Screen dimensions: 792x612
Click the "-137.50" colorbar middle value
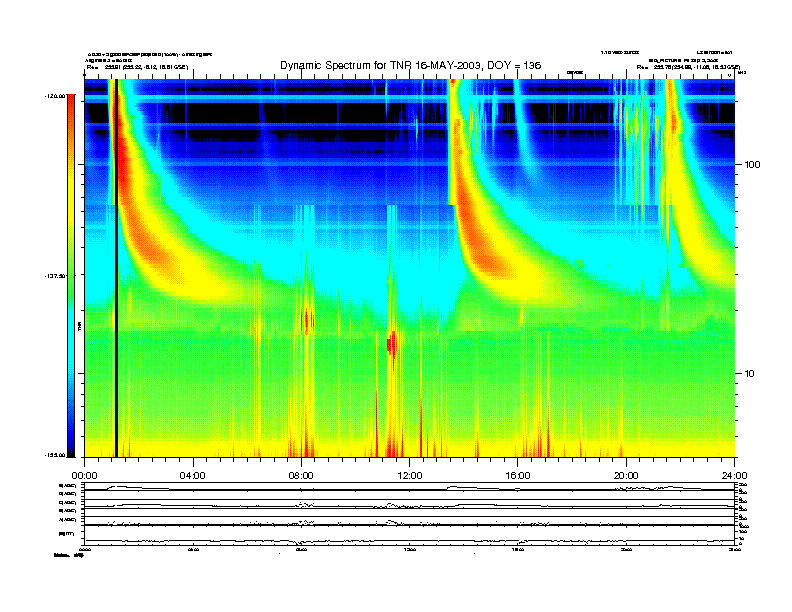(x=56, y=276)
